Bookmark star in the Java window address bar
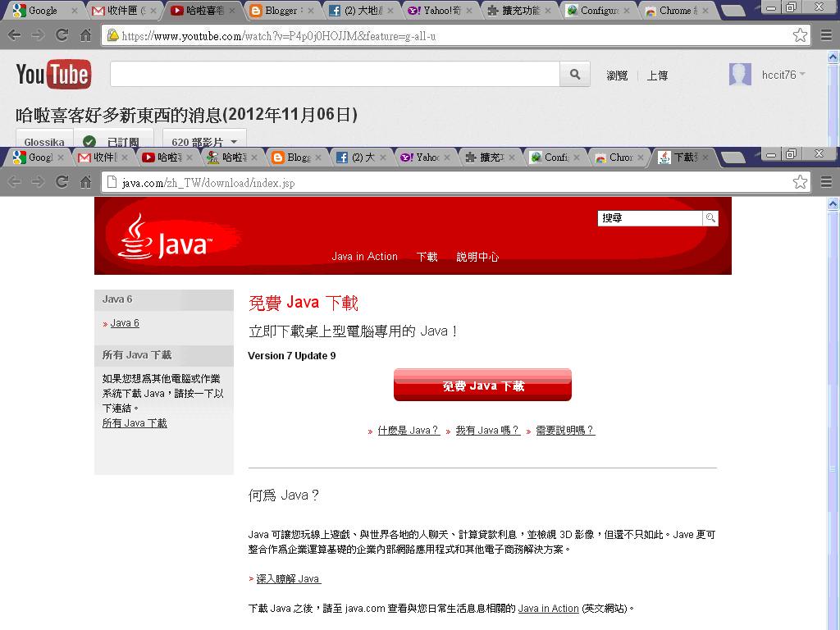840x630 pixels. 800,182
